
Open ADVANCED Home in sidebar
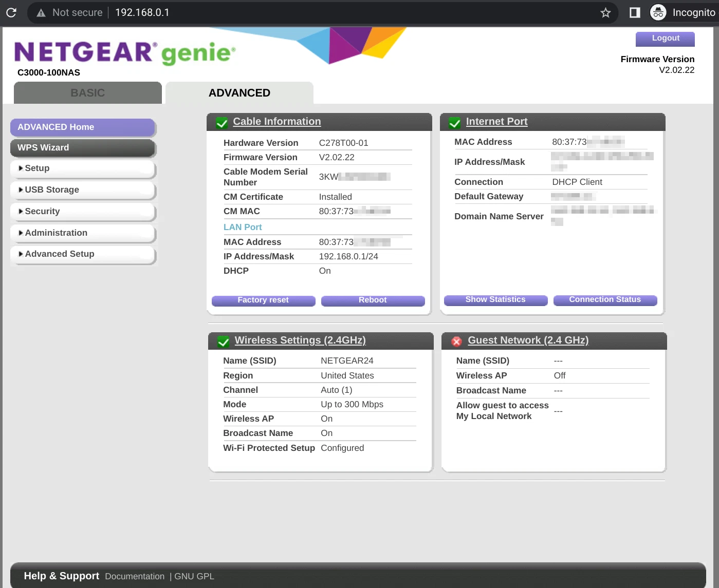click(x=83, y=127)
